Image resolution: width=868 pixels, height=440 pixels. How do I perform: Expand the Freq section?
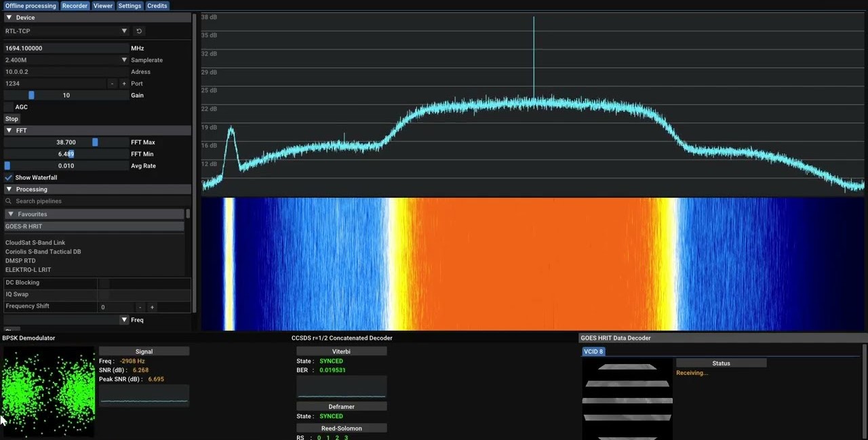click(x=124, y=319)
